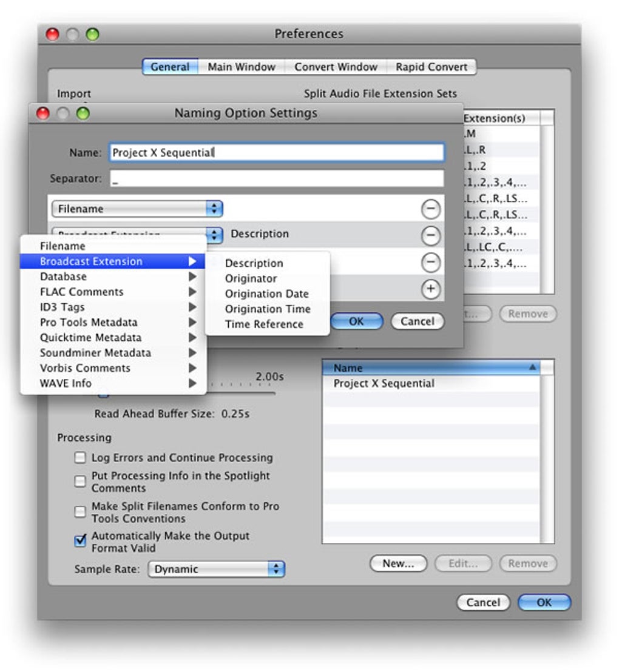Select Project X Sequential in the Name list
Viewport: 619px width, 672px height.
[x=384, y=383]
